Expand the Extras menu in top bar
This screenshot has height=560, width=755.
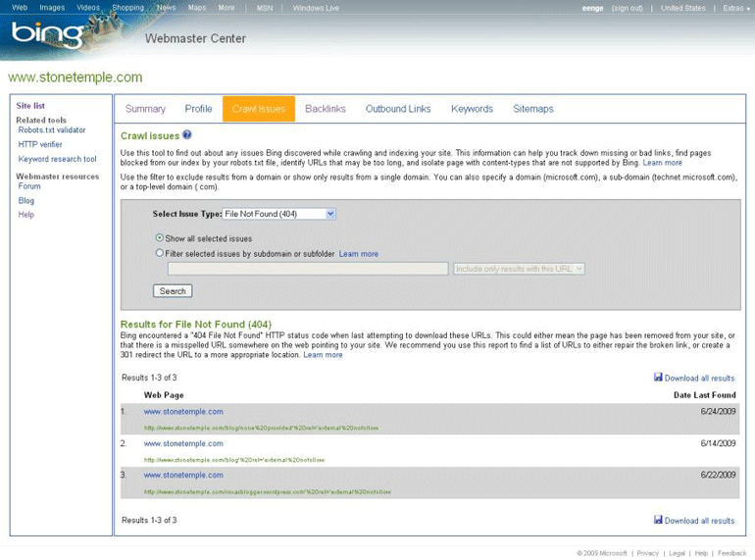click(x=736, y=8)
